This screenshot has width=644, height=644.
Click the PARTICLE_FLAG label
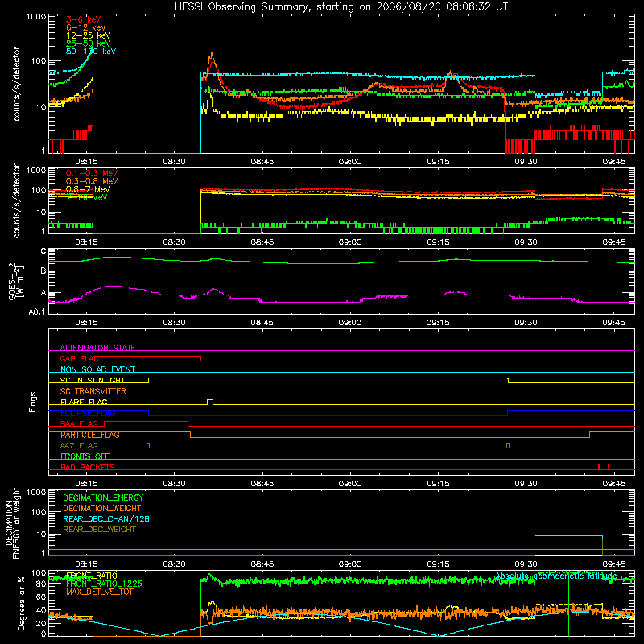(x=90, y=435)
